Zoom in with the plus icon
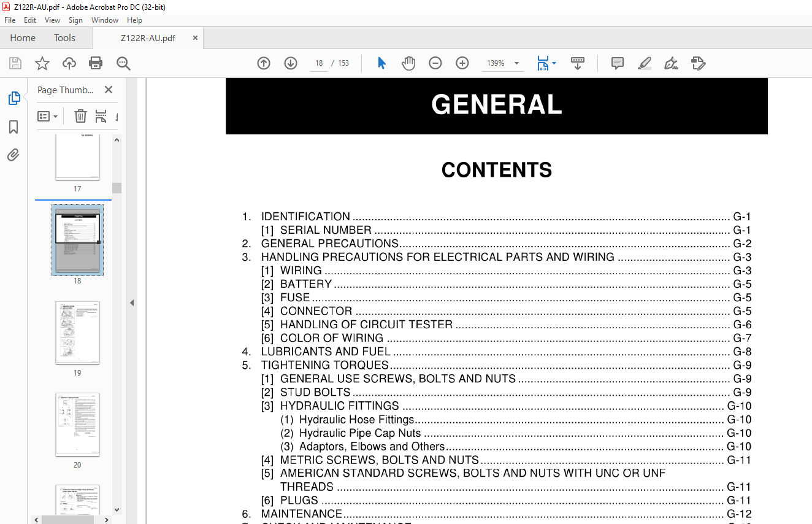Viewport: 812px width, 524px height. point(462,63)
